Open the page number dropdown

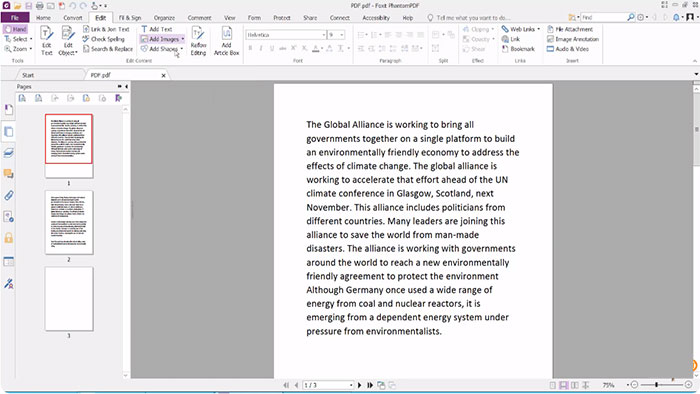click(x=351, y=385)
